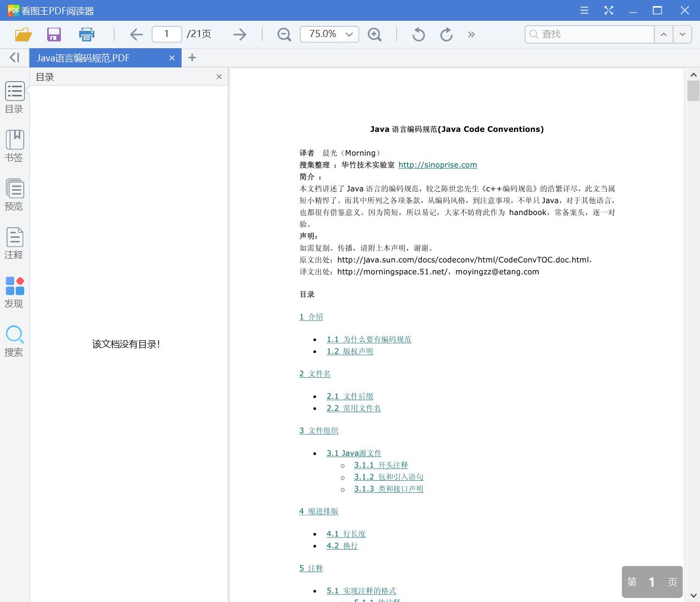Rotate the page counterclockwise

[418, 34]
